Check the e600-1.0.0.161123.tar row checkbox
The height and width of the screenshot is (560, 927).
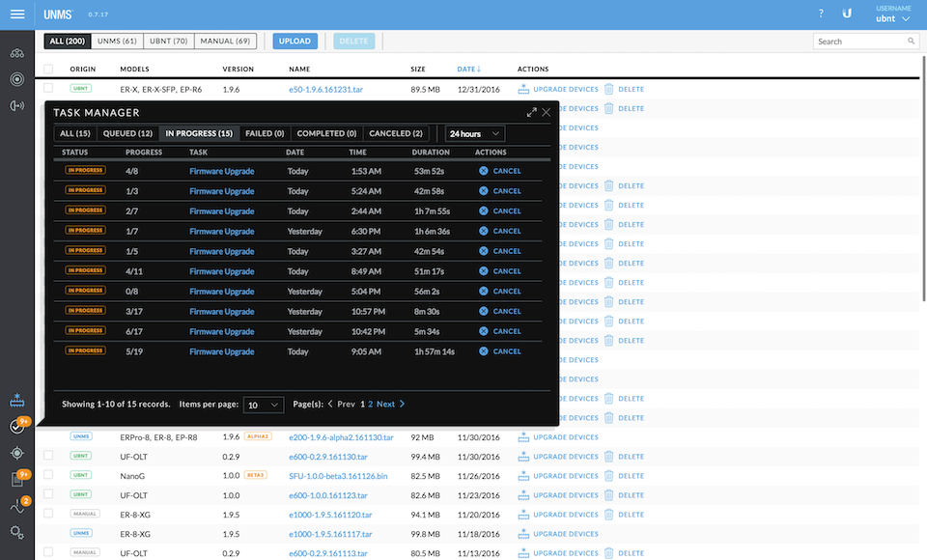point(48,493)
